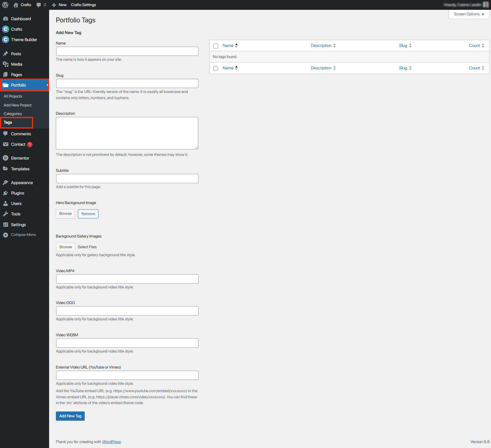Screen dimensions: 491x448
Task: Click the Users person icon
Action: point(6,203)
